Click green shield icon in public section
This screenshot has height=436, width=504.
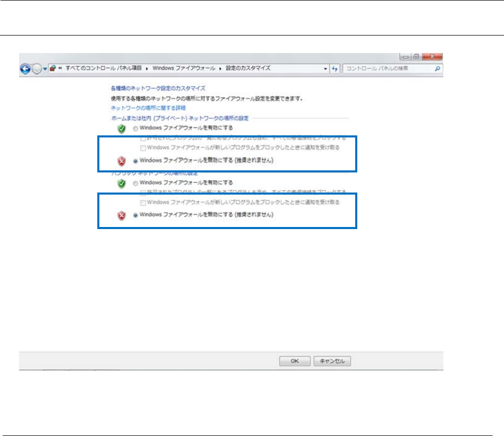point(121,184)
